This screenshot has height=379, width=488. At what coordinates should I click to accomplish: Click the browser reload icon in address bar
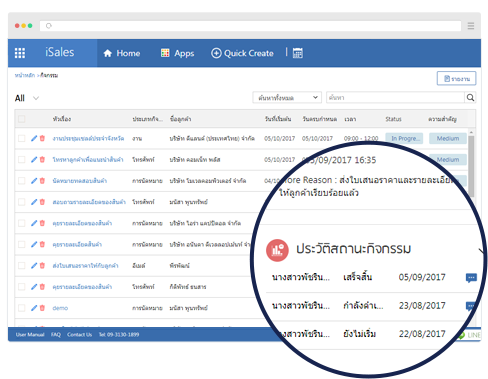[49, 26]
